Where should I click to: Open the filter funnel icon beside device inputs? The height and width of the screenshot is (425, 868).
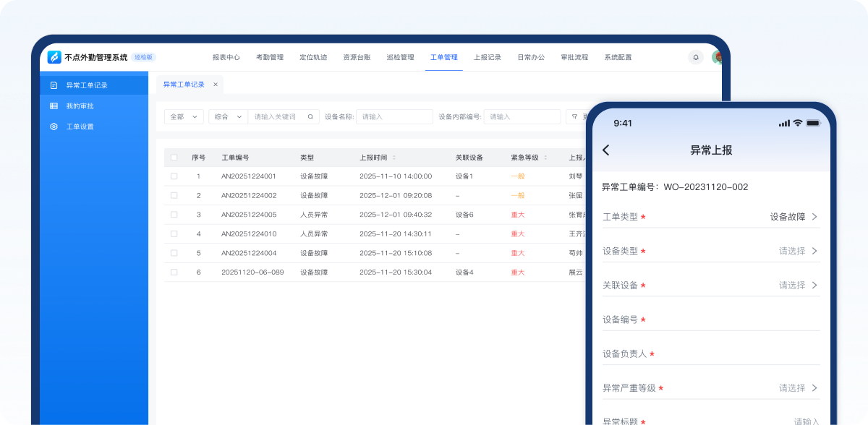pyautogui.click(x=575, y=116)
